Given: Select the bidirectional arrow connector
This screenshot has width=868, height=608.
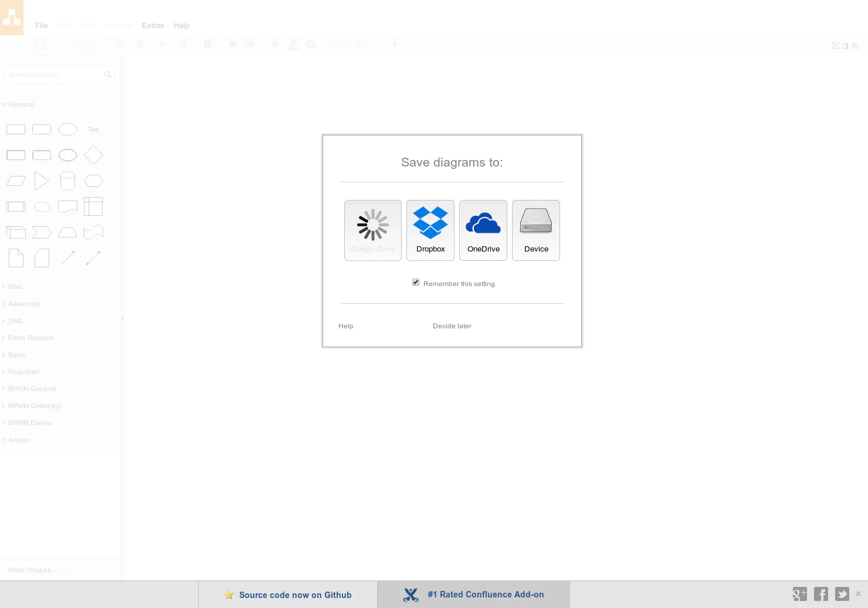Looking at the screenshot, I should click(x=93, y=258).
